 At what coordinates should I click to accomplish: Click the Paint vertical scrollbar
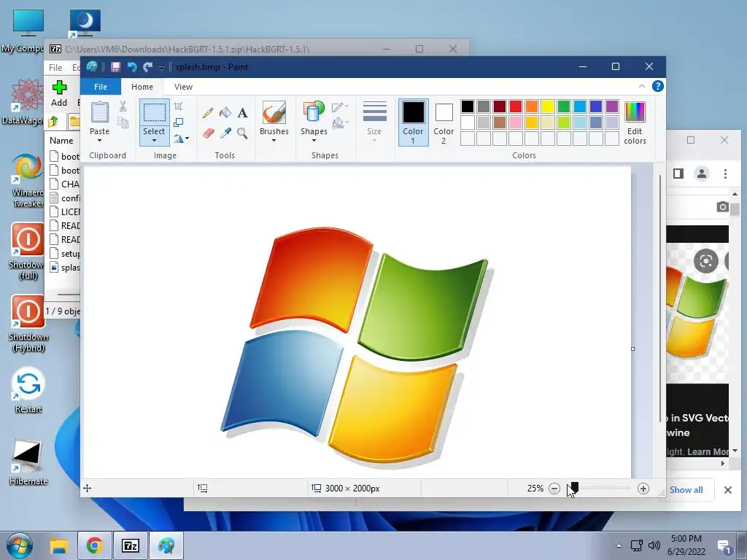[659, 299]
